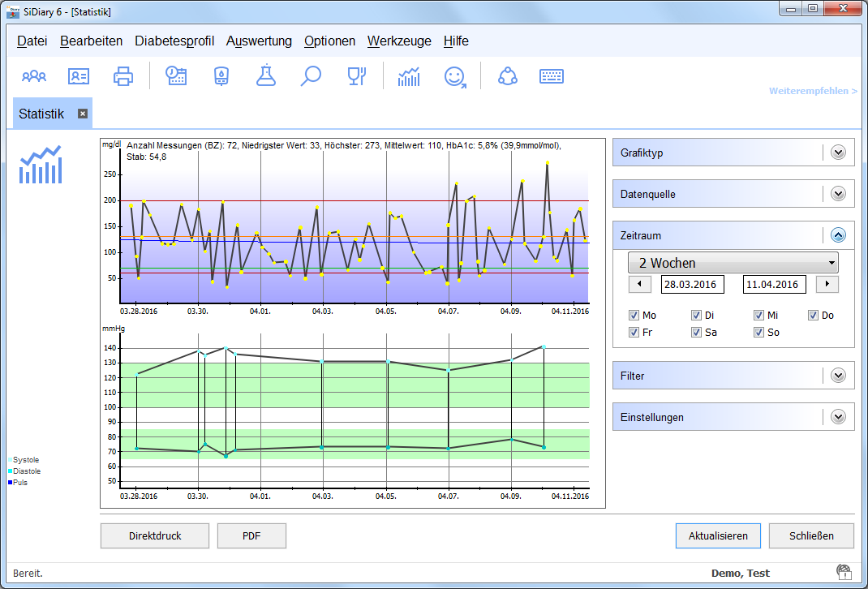Image resolution: width=868 pixels, height=589 pixels.
Task: Disable the Do weekday checkbox
Action: [813, 316]
